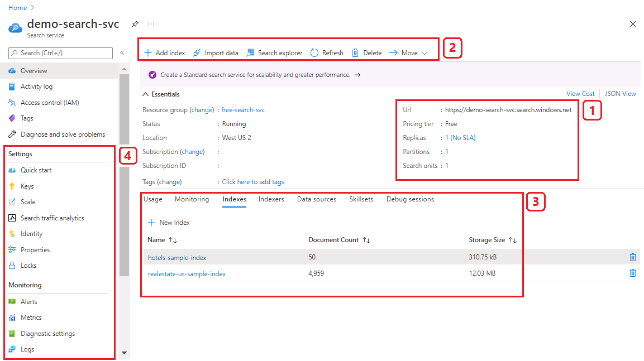Image resolution: width=644 pixels, height=361 pixels.
Task: Switch to the Usage tab
Action: click(x=153, y=199)
